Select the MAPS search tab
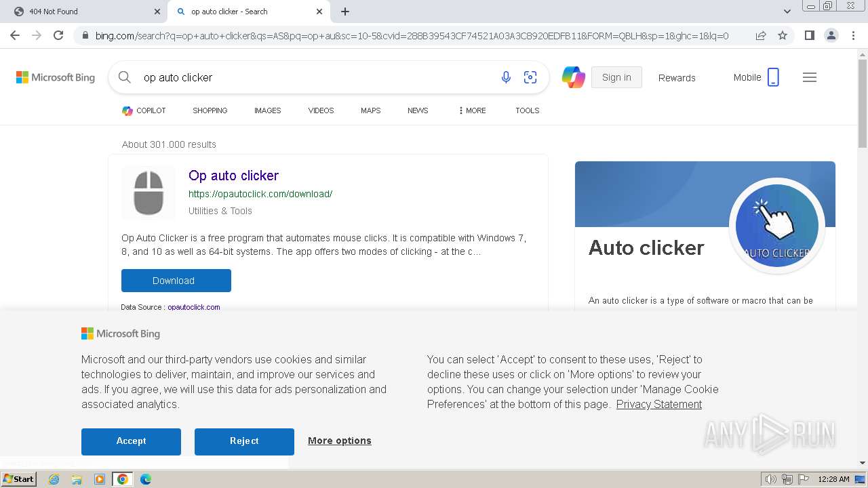The height and width of the screenshot is (488, 868). pos(370,110)
